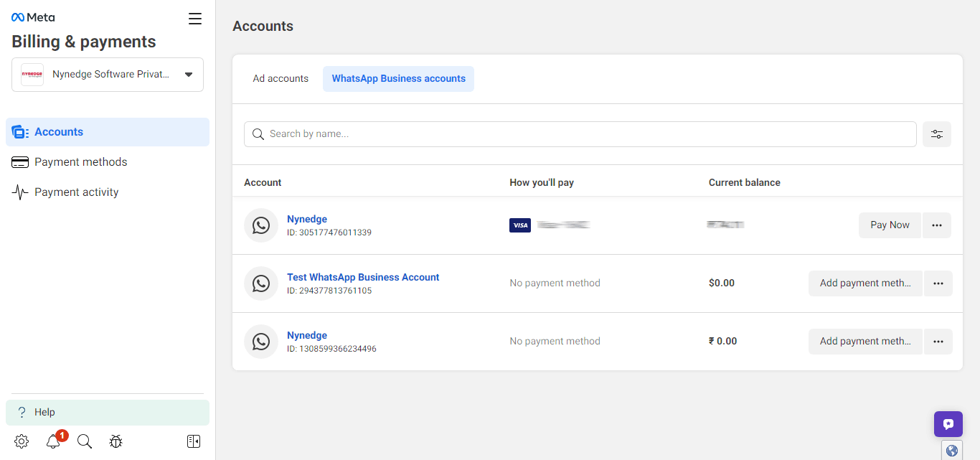Viewport: 980px width, 460px height.
Task: Click the WhatsApp icon for Test WhatsApp Business Account
Action: click(x=261, y=283)
